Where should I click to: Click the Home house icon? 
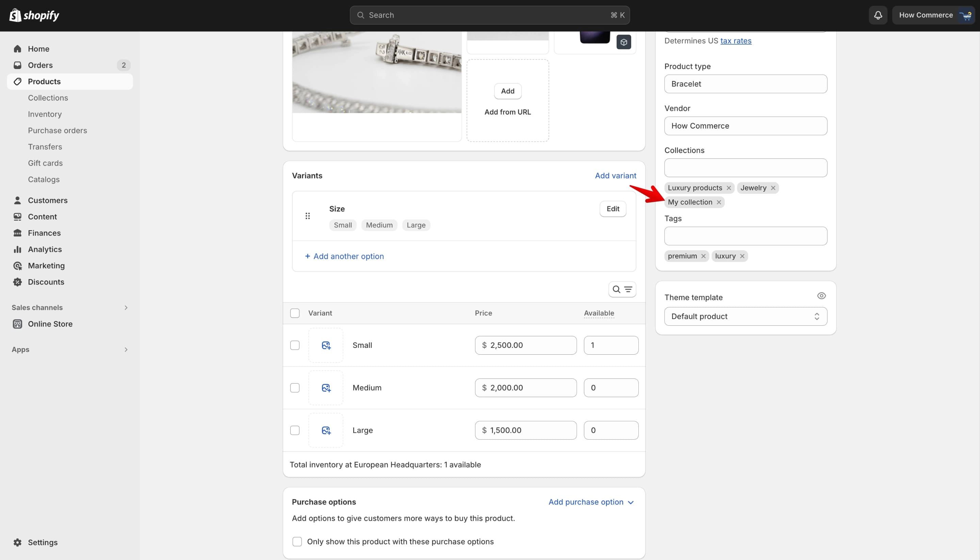click(x=17, y=49)
